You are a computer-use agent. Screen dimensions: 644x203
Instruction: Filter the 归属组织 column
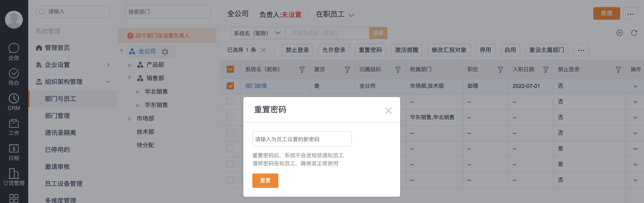tap(398, 70)
